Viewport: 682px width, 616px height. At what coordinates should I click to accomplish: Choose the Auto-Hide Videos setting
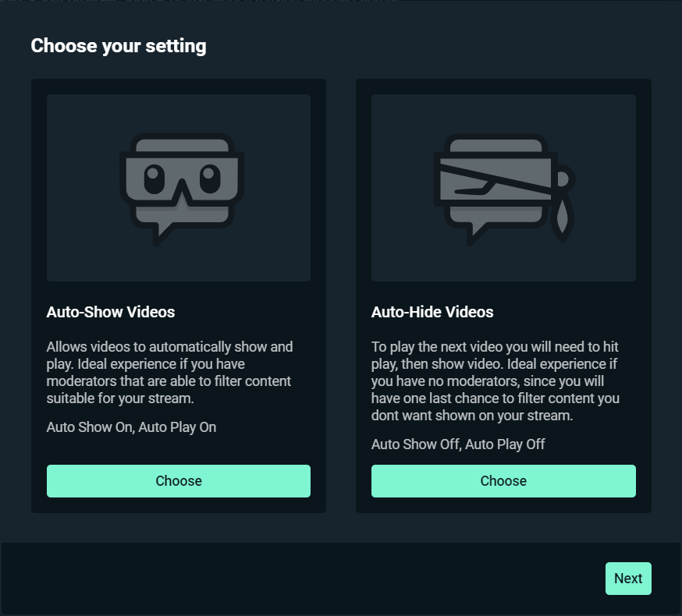pos(503,481)
